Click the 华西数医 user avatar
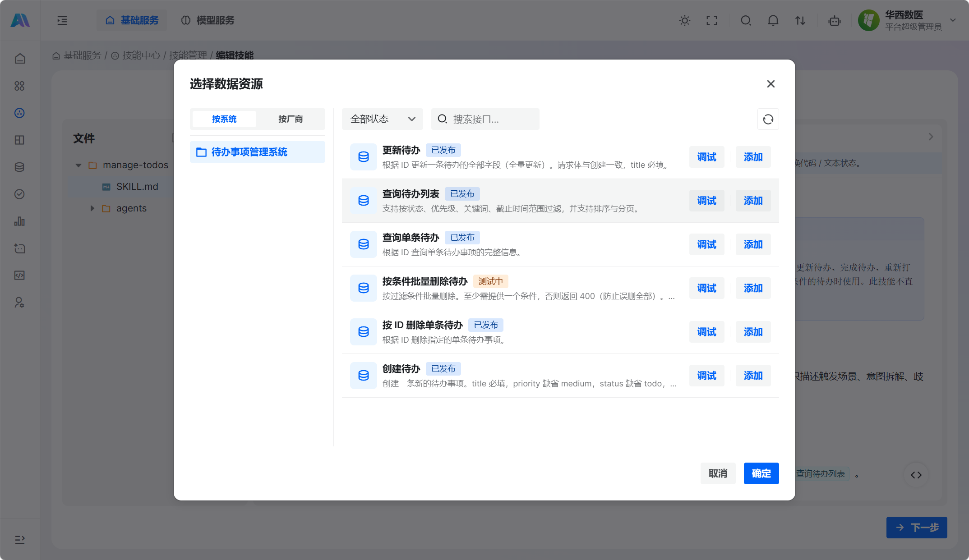This screenshot has width=969, height=560. click(869, 20)
